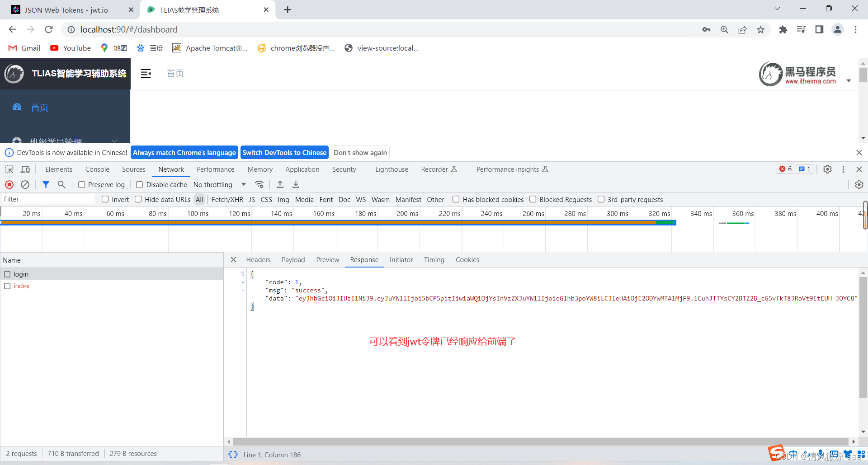Enable Disable cache checkbox
Screen dimensions: 868x465
click(x=140, y=184)
